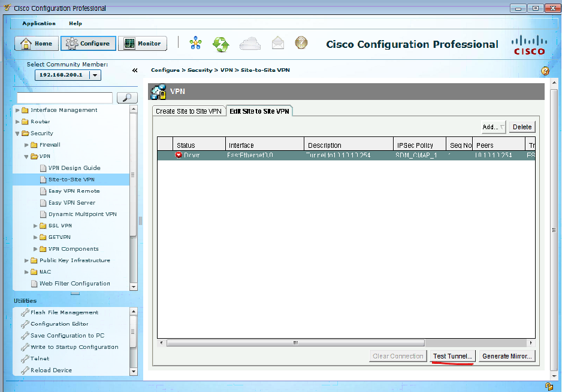
Task: Click the VPN lock header icon
Action: [x=158, y=92]
